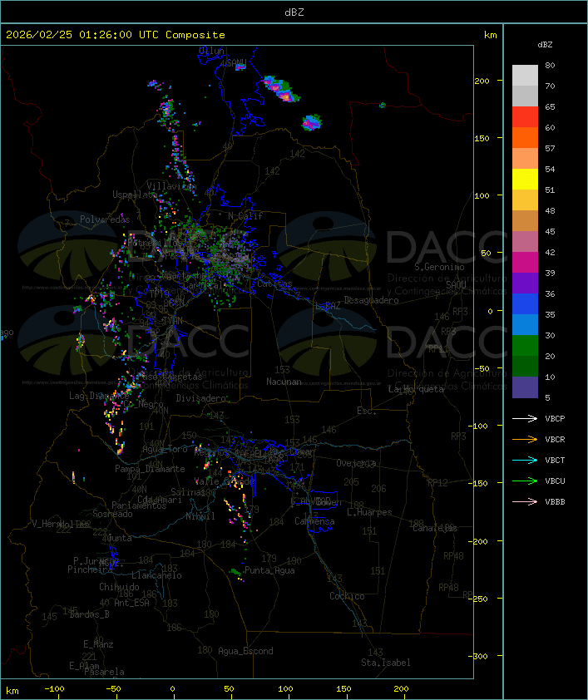Image resolution: width=588 pixels, height=700 pixels.
Task: Click the 80 value in dBZ legend
Action: (x=550, y=65)
